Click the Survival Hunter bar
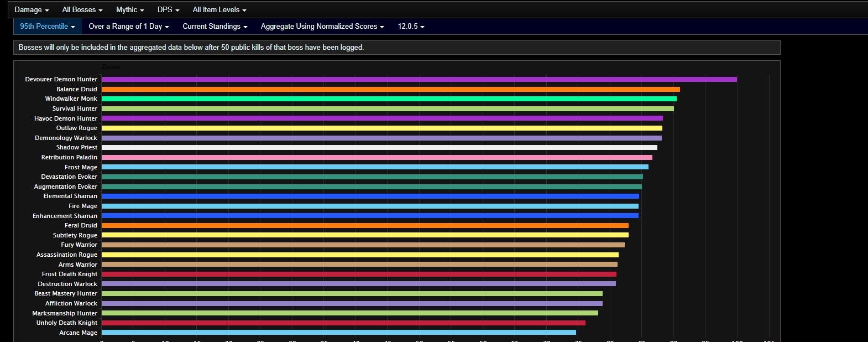This screenshot has width=868, height=342. click(x=388, y=108)
